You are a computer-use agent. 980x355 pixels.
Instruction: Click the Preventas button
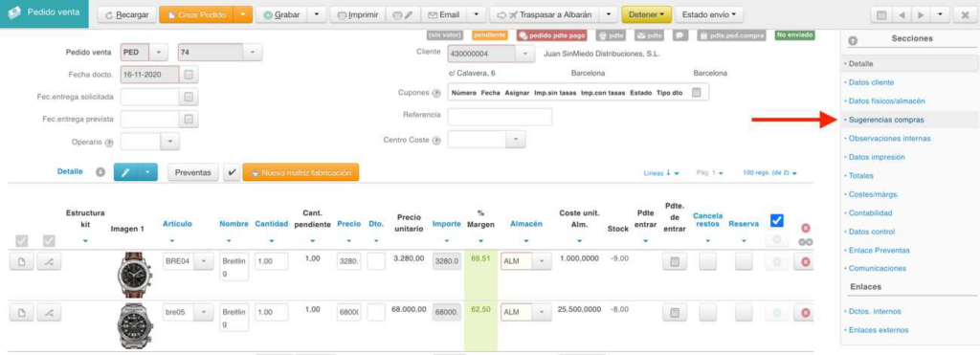click(x=192, y=172)
